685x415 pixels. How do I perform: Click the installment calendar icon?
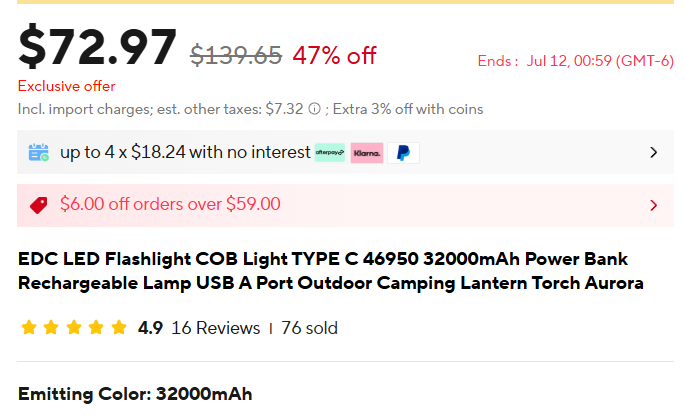(x=38, y=152)
